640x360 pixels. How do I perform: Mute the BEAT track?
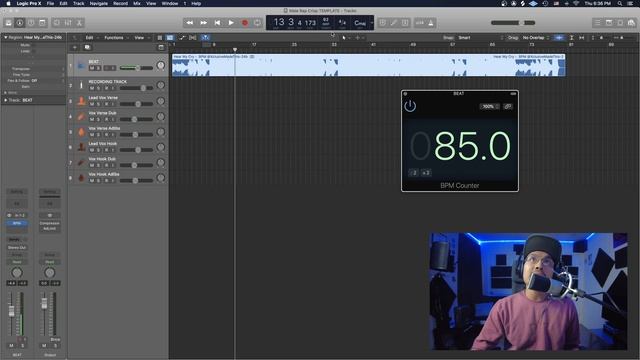[x=92, y=68]
